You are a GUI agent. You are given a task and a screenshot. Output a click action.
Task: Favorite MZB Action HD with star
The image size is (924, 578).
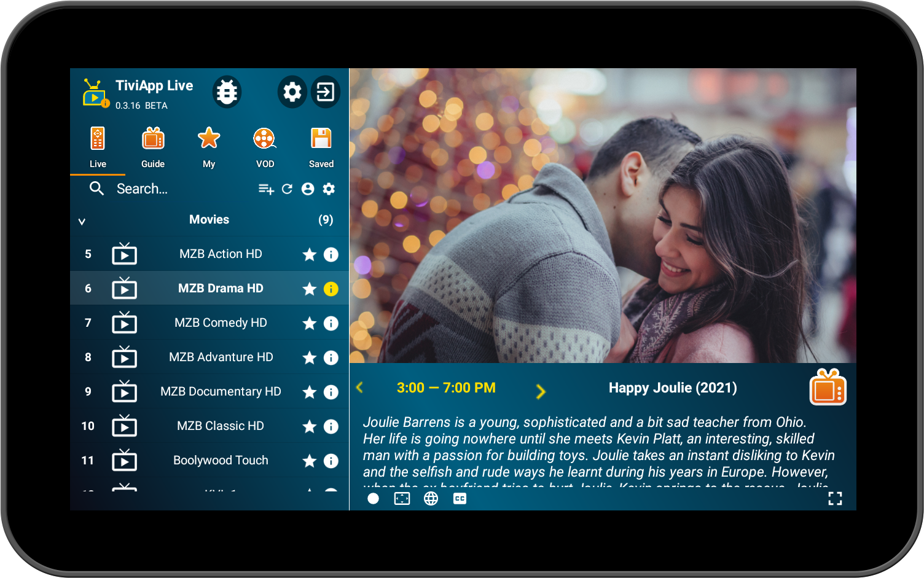coord(309,254)
